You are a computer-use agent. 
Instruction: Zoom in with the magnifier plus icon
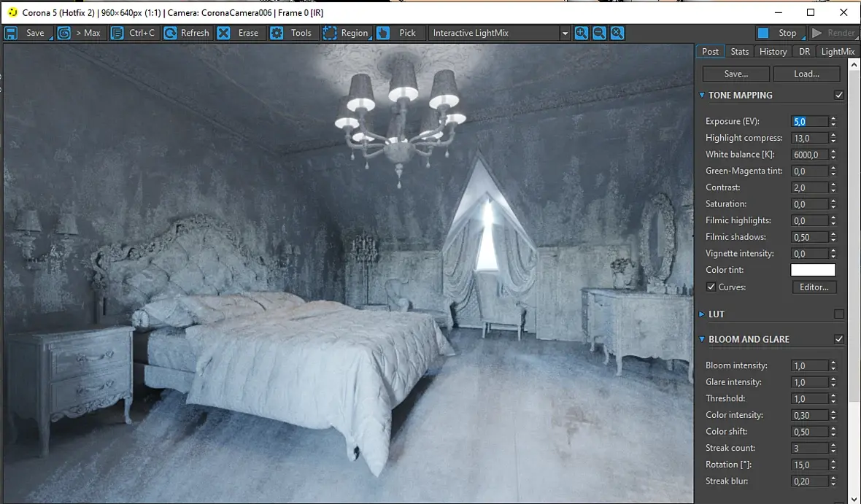click(581, 33)
